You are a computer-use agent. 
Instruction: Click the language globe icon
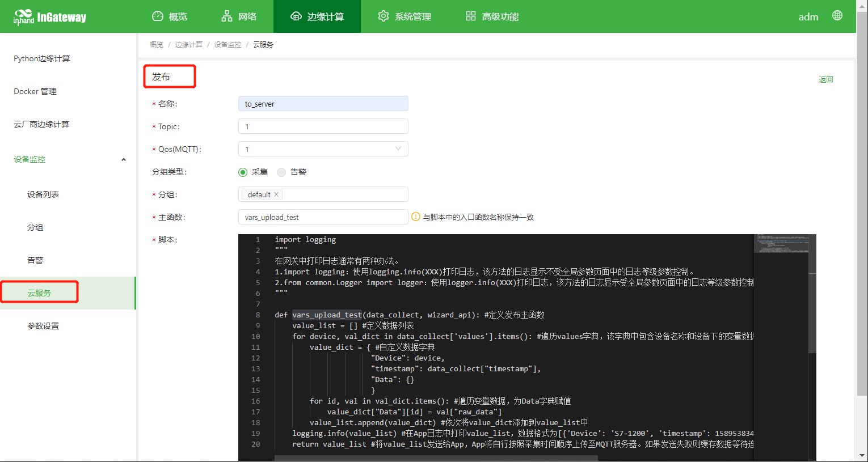click(x=837, y=16)
